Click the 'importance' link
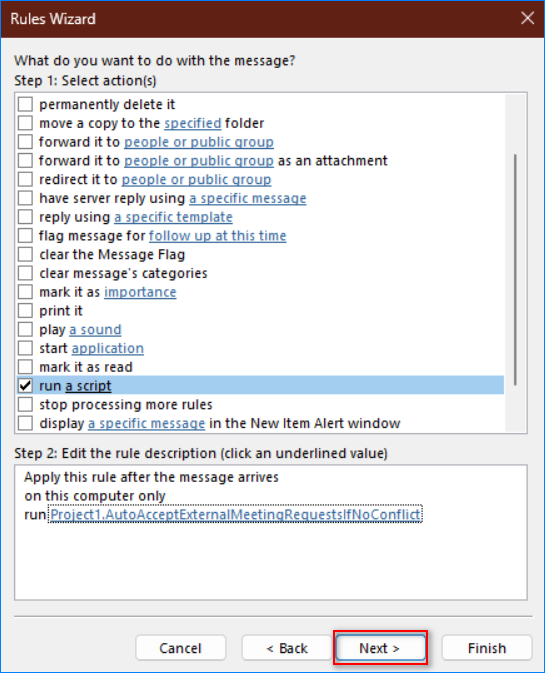Screen dimensions: 545x673 point(140,292)
